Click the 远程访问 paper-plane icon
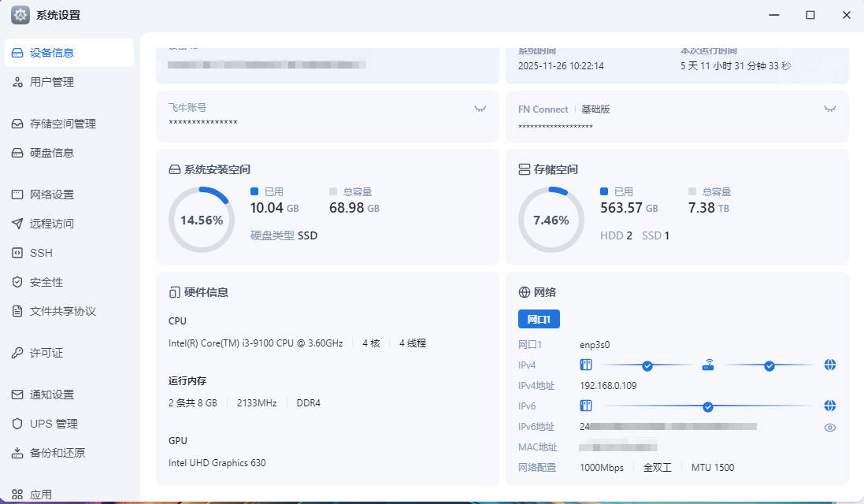Screen dimensions: 864x504 (x=17, y=224)
